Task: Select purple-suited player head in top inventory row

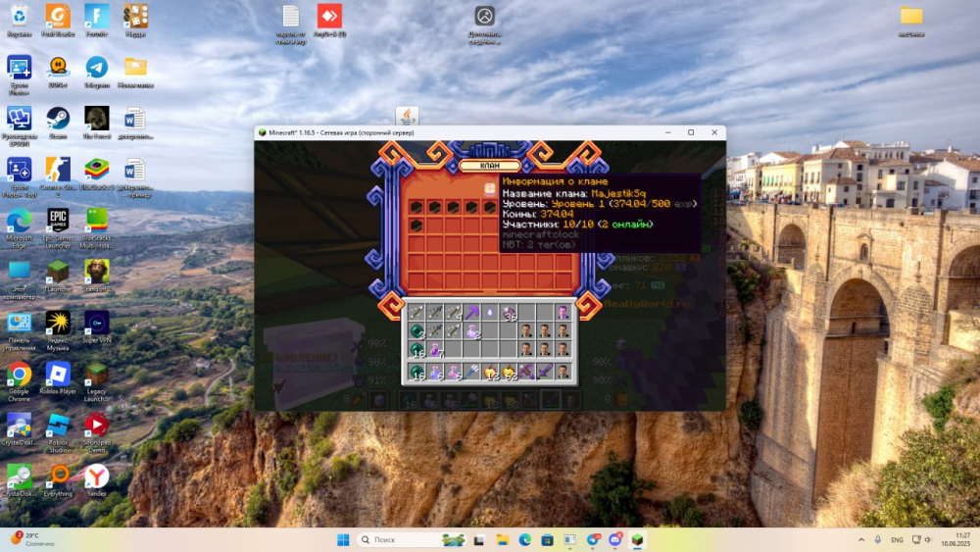Action: [x=563, y=312]
